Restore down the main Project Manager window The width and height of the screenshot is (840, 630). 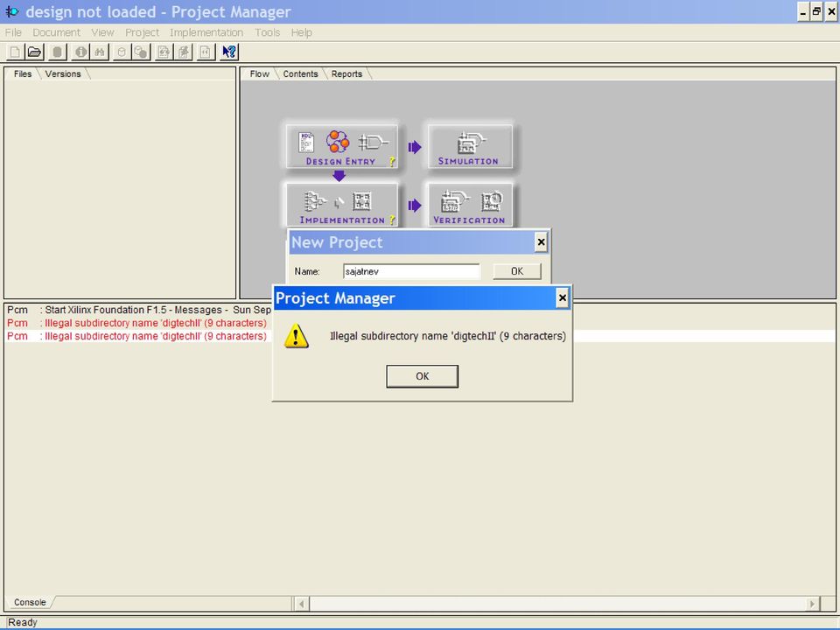pyautogui.click(x=816, y=11)
